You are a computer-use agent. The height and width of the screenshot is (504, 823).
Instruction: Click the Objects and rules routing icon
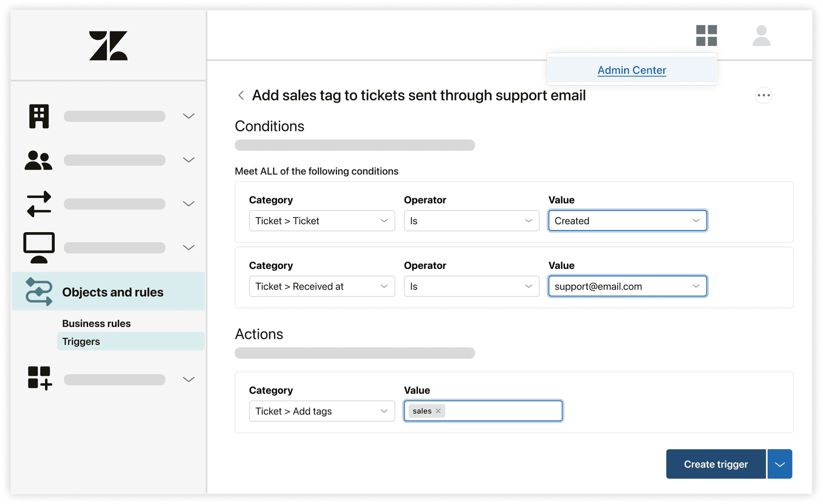pyautogui.click(x=39, y=291)
